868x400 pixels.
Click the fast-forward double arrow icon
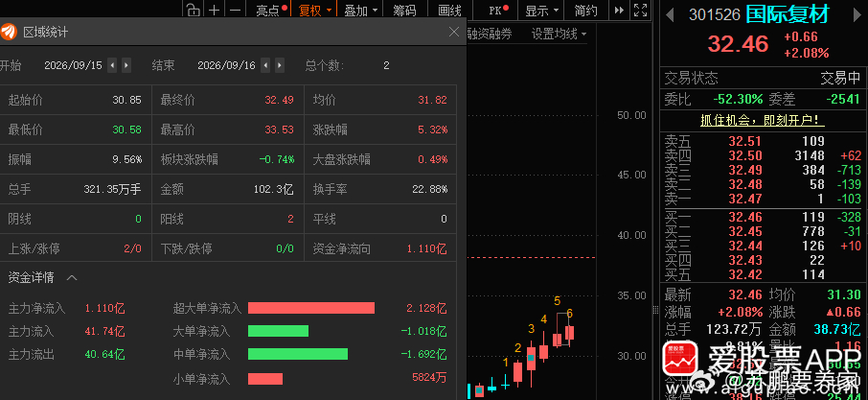(620, 10)
